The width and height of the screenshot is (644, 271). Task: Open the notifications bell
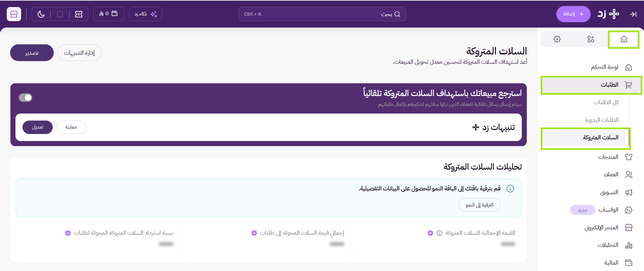tap(60, 14)
